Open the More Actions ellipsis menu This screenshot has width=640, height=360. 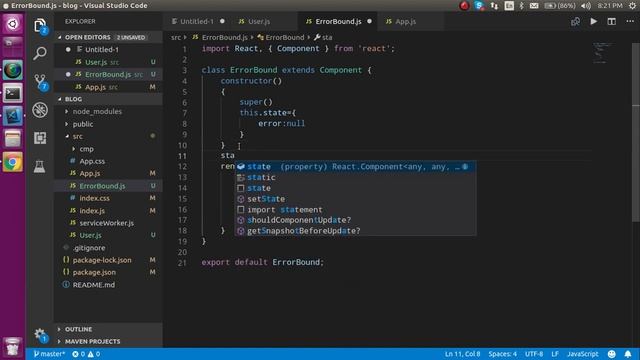(630, 21)
